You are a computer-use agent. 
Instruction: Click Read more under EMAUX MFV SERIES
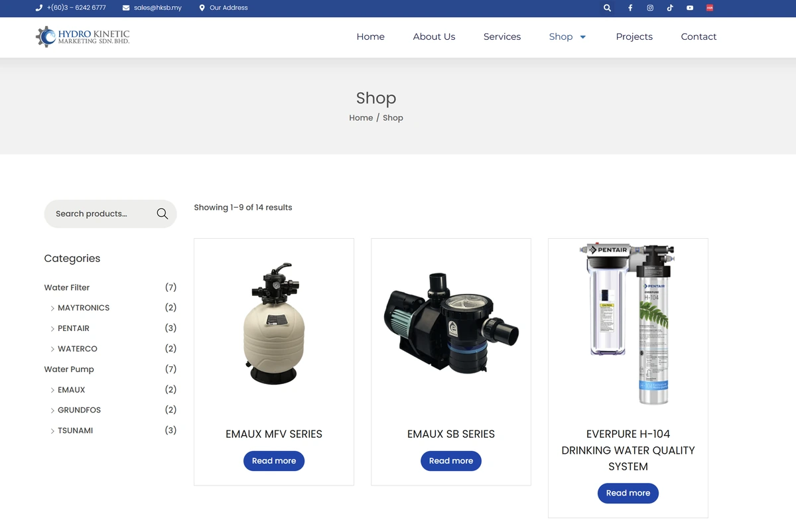coord(274,461)
